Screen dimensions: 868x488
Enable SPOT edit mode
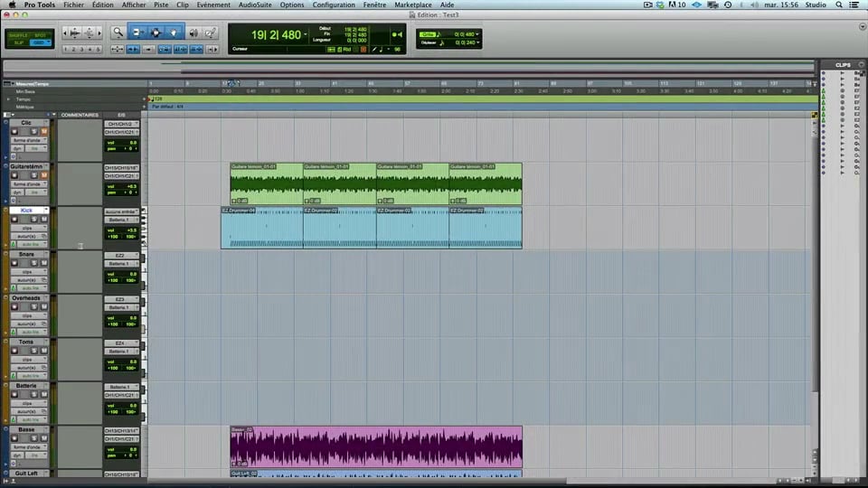click(x=41, y=35)
